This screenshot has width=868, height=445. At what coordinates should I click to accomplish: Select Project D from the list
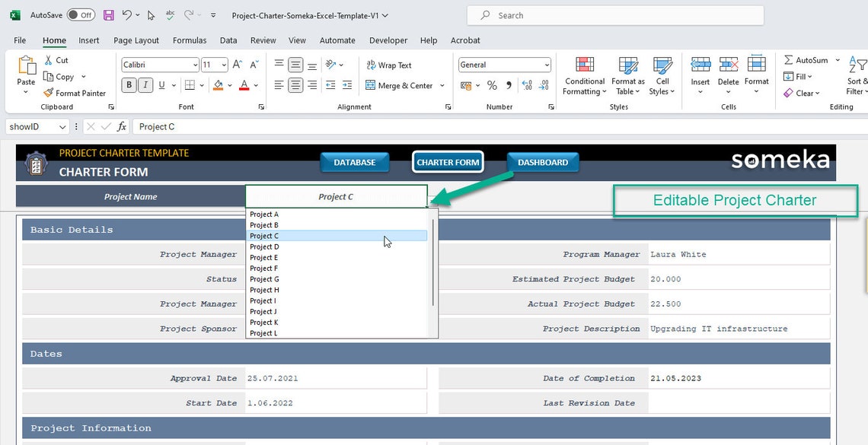[263, 246]
